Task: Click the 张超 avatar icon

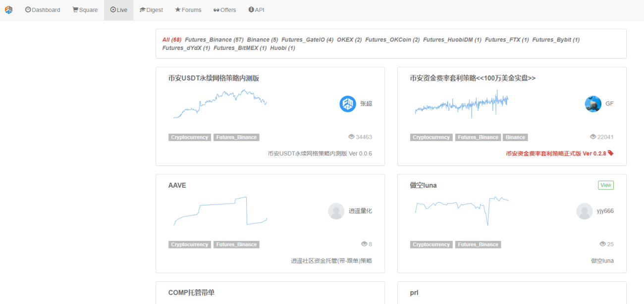Action: pos(348,103)
